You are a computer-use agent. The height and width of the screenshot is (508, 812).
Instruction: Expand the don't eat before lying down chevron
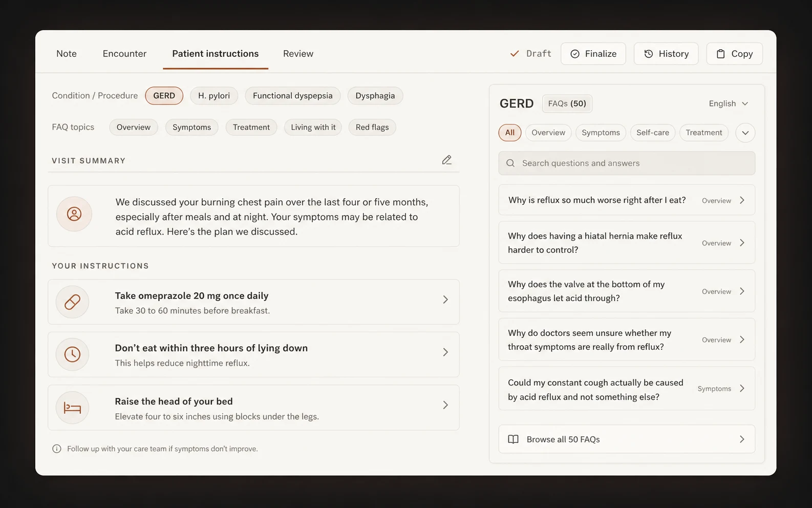445,352
